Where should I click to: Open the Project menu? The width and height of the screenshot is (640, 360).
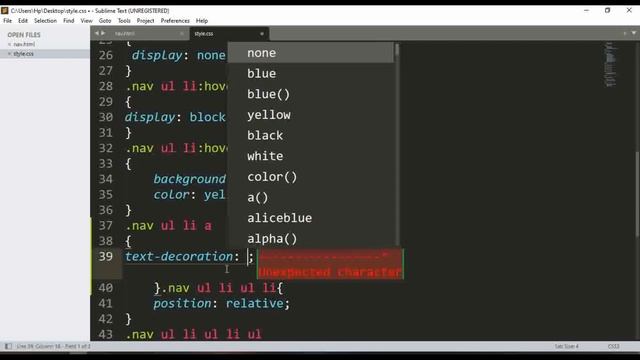click(145, 21)
